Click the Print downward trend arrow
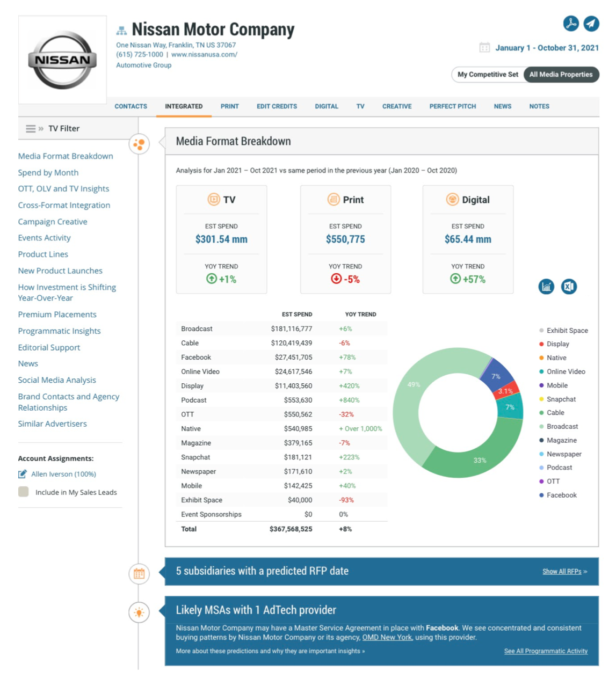Screen dimensions: 616x686 pos(336,279)
